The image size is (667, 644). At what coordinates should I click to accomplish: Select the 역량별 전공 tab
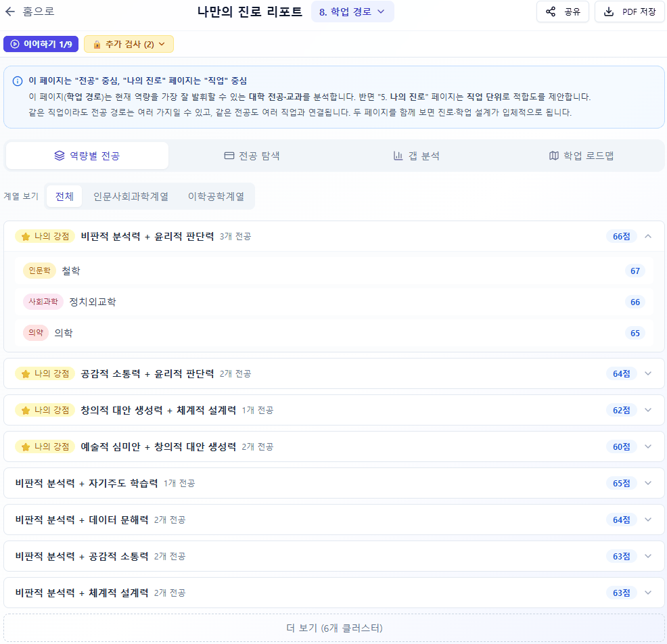87,156
